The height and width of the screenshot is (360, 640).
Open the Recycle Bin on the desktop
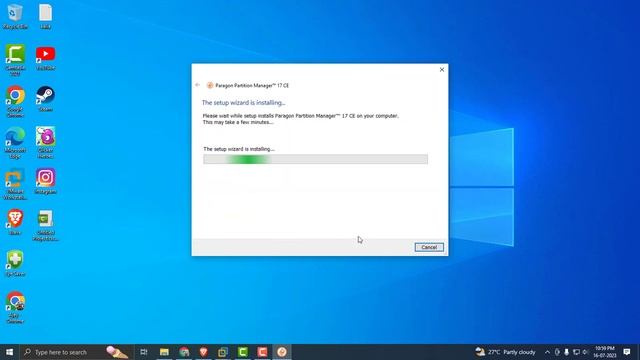coord(15,16)
